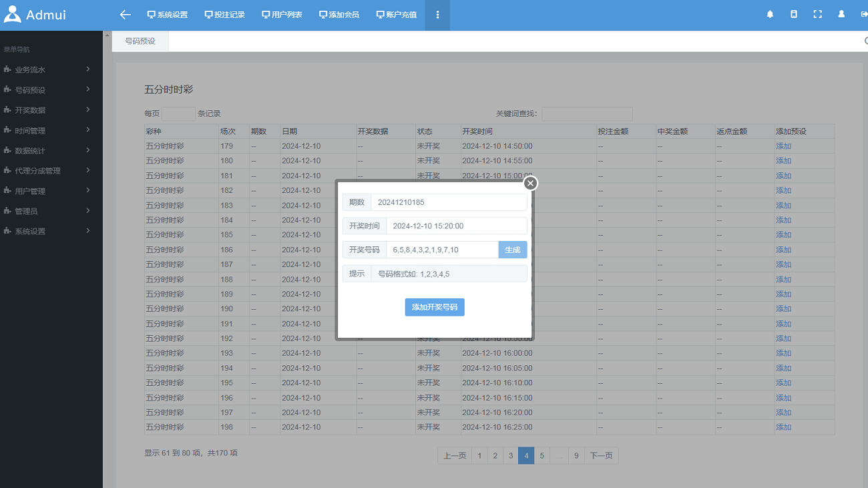
Task: Select the 号码预设 tab
Action: (140, 41)
